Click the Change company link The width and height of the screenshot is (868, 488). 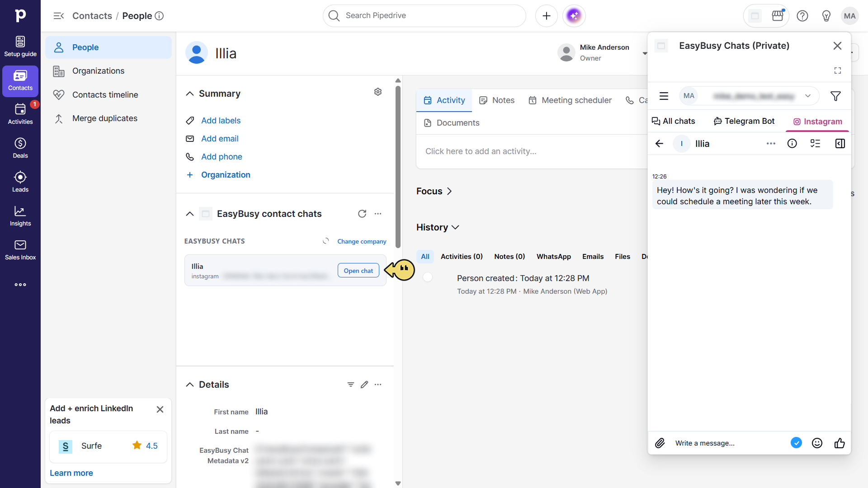pos(362,242)
